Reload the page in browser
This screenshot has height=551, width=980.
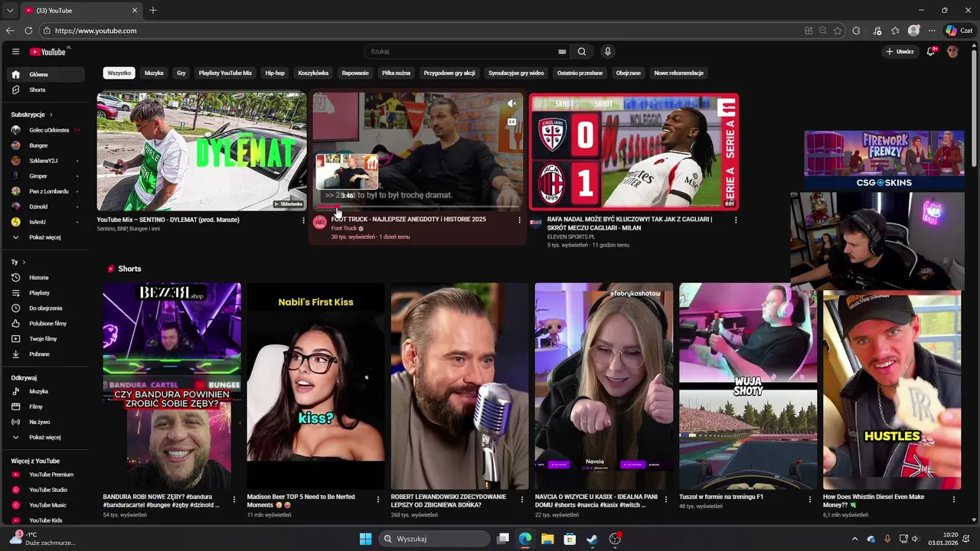(28, 31)
